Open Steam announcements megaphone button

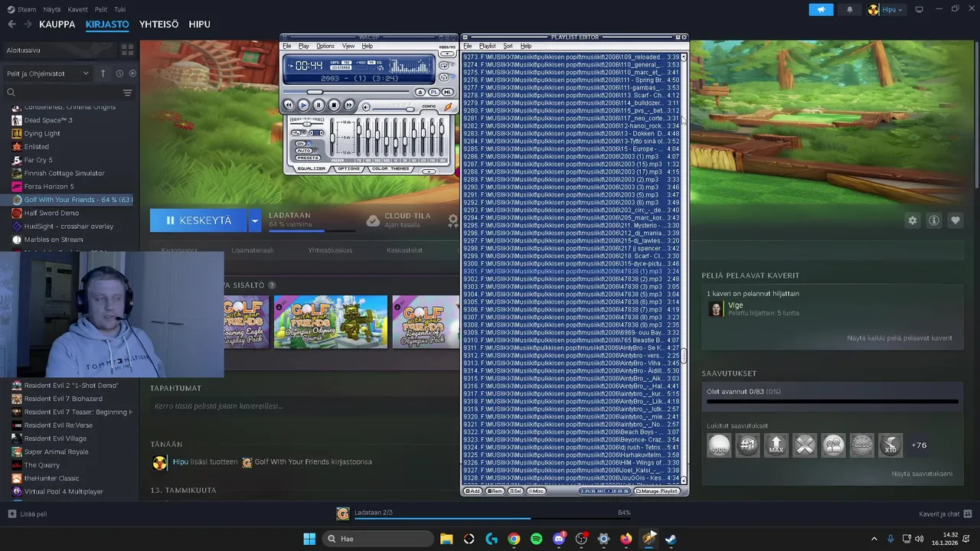821,10
